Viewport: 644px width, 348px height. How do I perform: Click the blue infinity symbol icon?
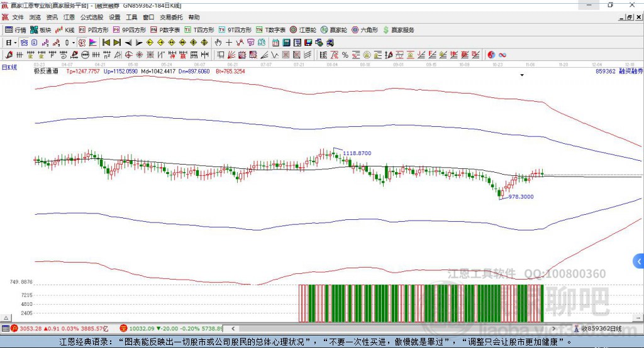point(502,55)
